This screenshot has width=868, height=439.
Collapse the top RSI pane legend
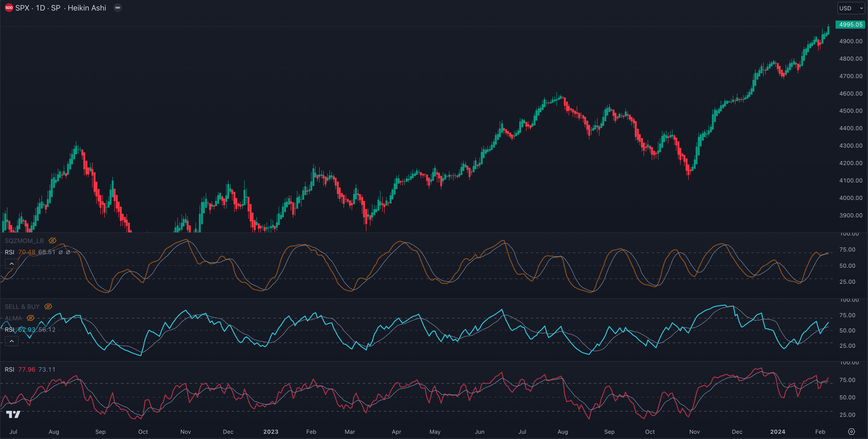11,264
